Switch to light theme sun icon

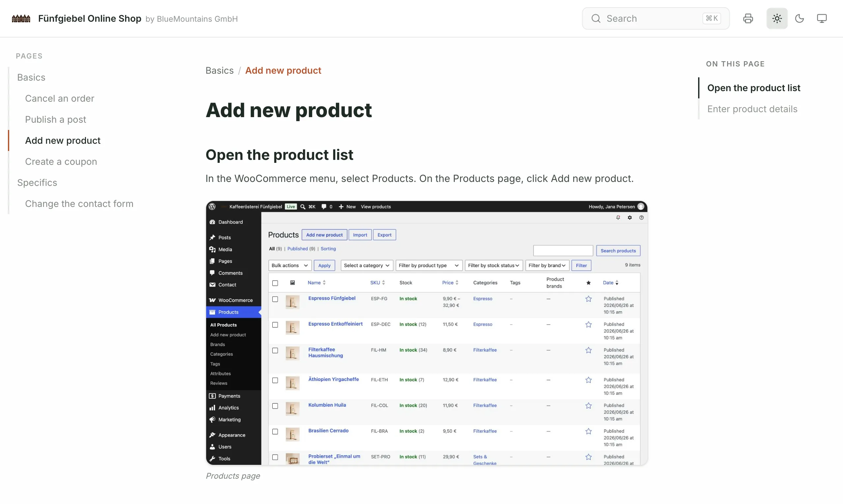point(777,18)
